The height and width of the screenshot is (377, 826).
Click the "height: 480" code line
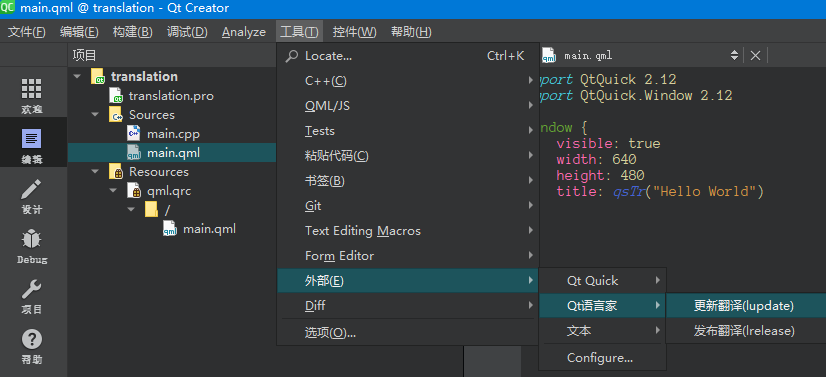pyautogui.click(x=601, y=175)
